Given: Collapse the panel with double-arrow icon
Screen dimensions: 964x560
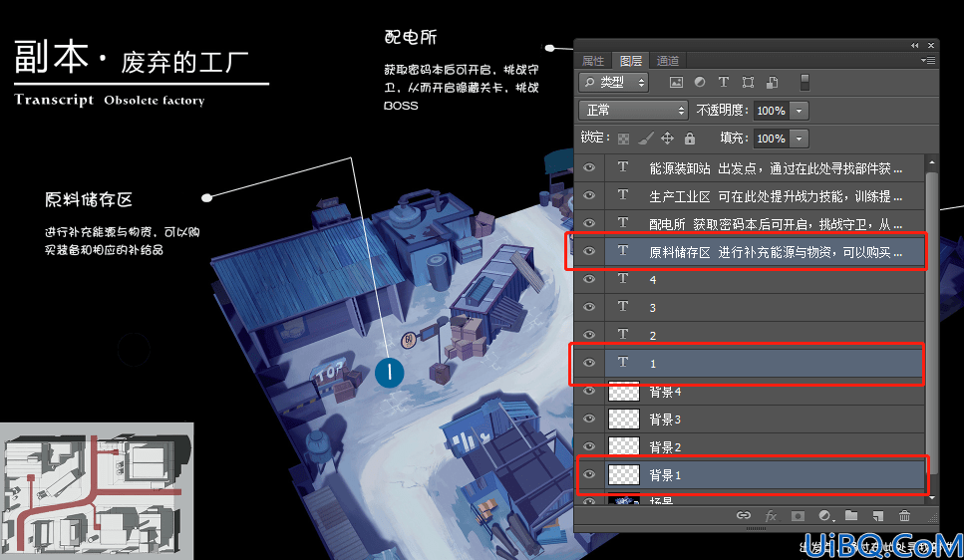Looking at the screenshot, I should coord(915,46).
